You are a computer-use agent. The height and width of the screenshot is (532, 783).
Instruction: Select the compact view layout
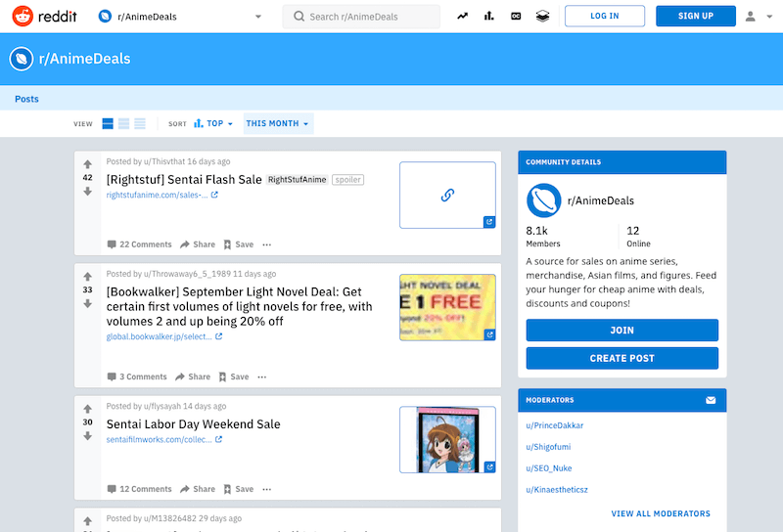tap(140, 123)
